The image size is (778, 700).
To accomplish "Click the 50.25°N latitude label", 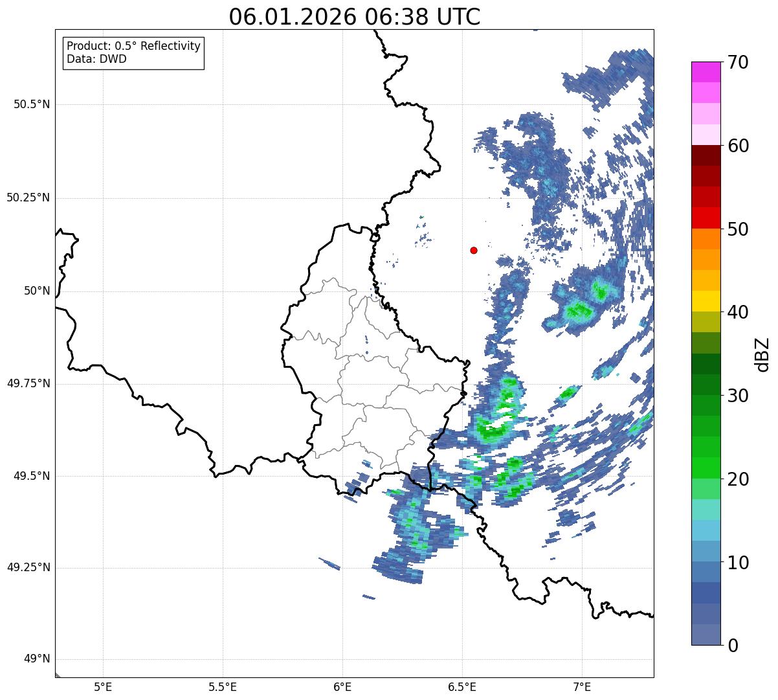I will point(28,198).
